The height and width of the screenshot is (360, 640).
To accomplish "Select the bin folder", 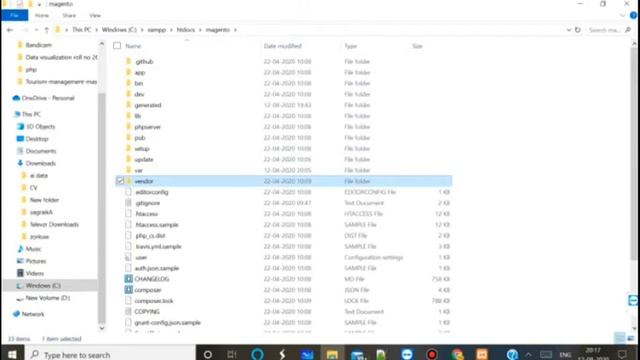I will point(139,83).
